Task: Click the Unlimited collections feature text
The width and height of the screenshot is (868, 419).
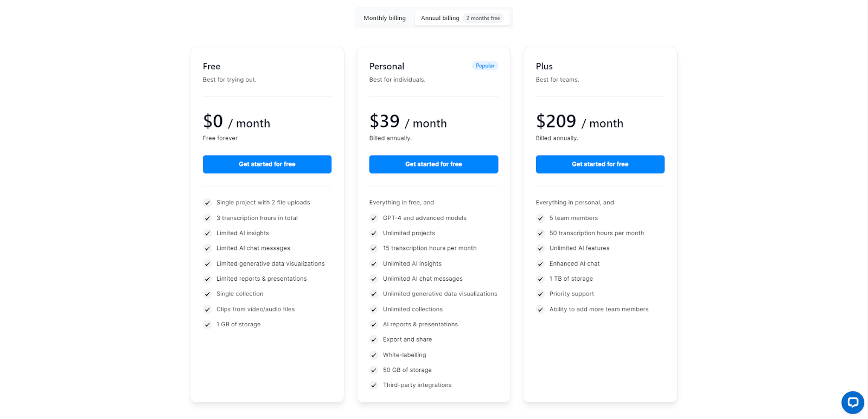Action: pyautogui.click(x=413, y=310)
